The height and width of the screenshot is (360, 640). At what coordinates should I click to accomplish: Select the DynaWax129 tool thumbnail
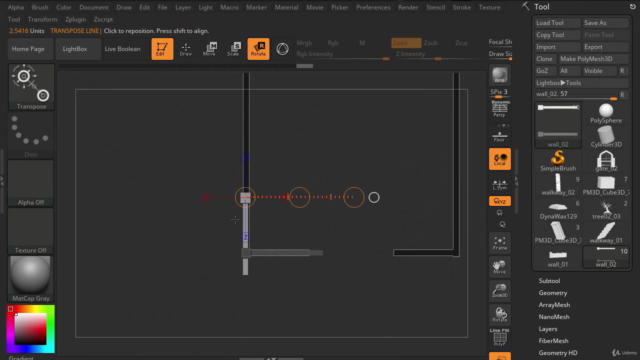coord(558,209)
